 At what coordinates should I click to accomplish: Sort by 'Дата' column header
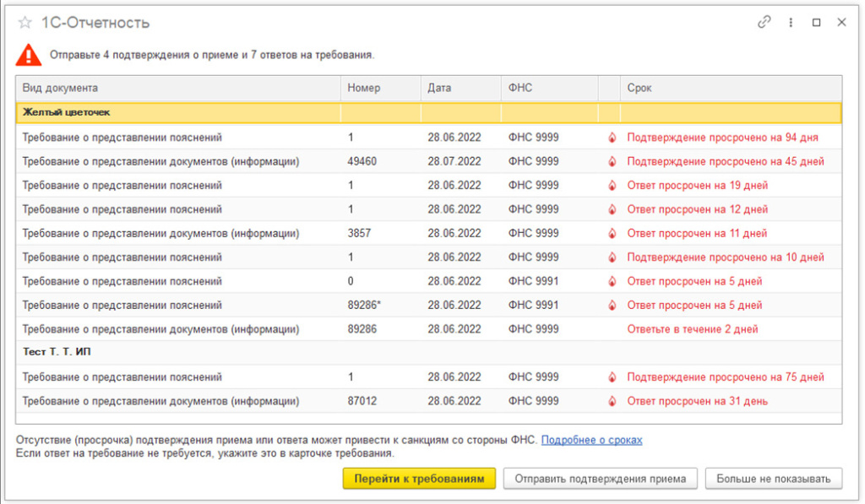click(460, 88)
